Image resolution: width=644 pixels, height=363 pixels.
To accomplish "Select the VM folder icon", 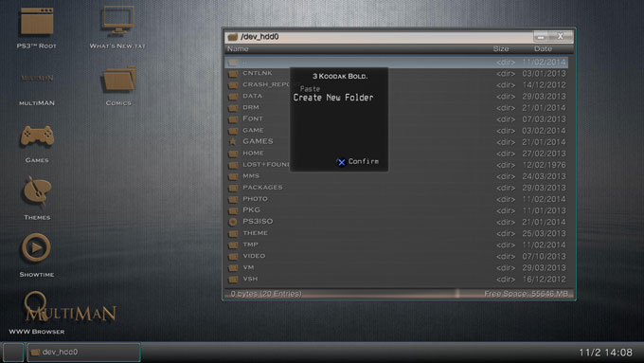I will [x=233, y=267].
